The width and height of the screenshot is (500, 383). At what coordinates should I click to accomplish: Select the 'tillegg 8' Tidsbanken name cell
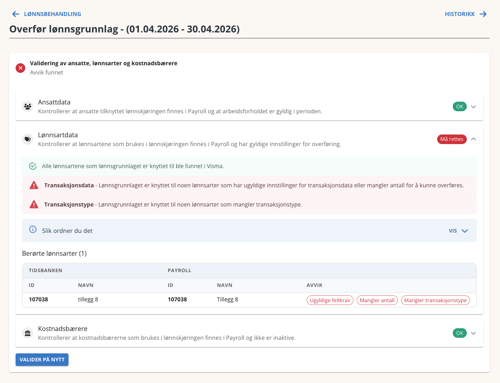pos(88,299)
